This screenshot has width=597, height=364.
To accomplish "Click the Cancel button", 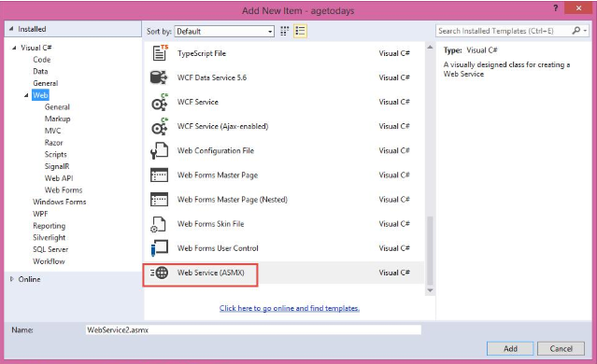I will pyautogui.click(x=561, y=348).
